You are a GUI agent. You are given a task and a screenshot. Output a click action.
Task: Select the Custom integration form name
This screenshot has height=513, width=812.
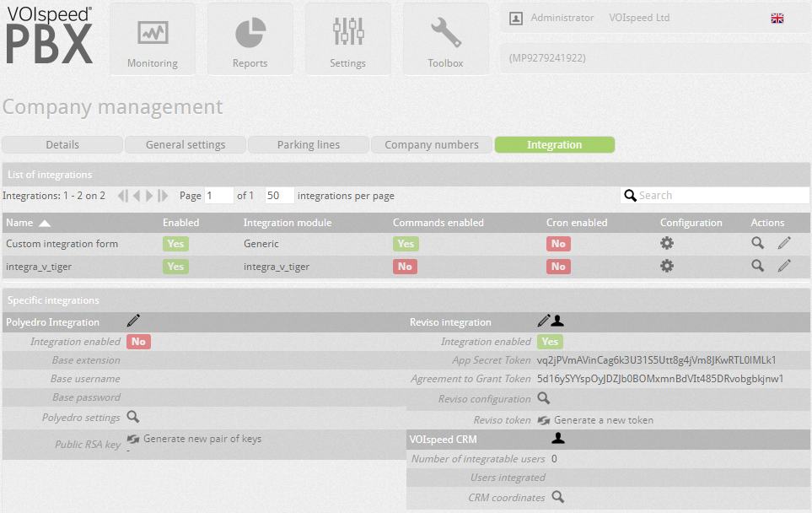(62, 244)
